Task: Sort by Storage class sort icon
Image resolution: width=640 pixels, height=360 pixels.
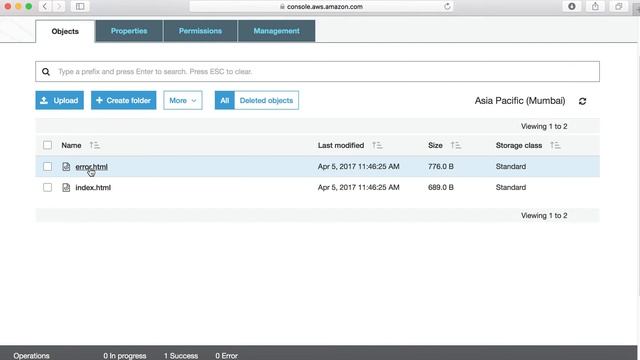Action: [555, 145]
